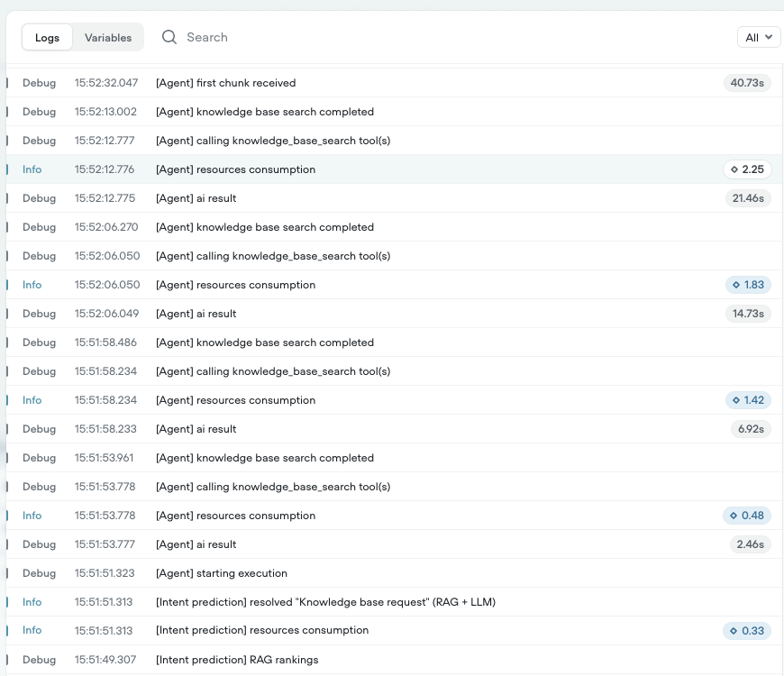Click the 2.25 resources consumption badge

click(747, 169)
